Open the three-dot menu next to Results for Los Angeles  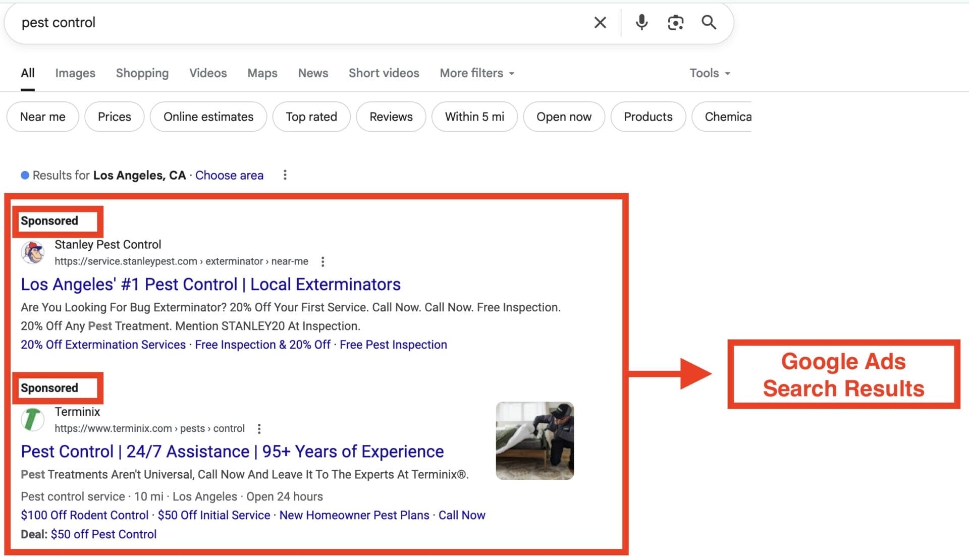pos(285,175)
